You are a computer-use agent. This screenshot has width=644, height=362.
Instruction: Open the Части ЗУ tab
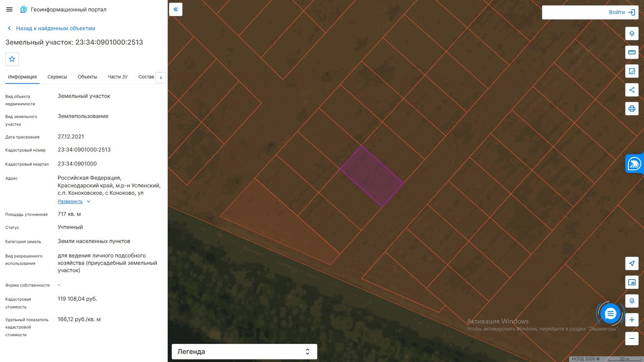[x=118, y=77]
